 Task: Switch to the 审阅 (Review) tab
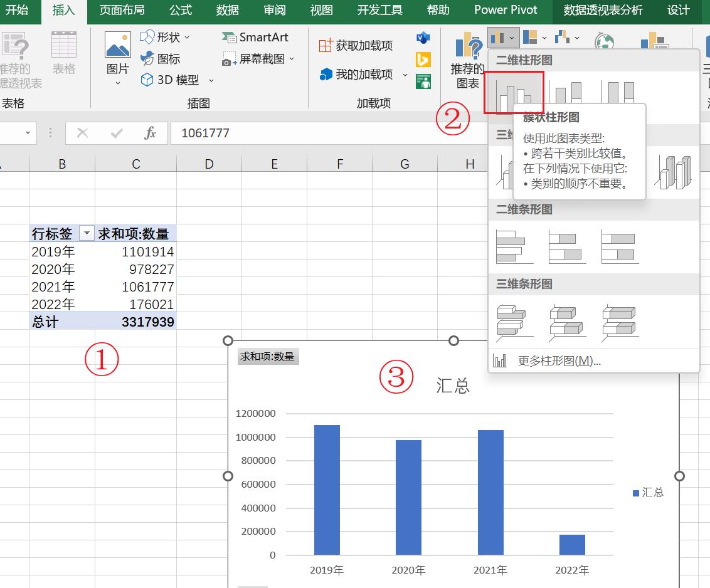(274, 10)
